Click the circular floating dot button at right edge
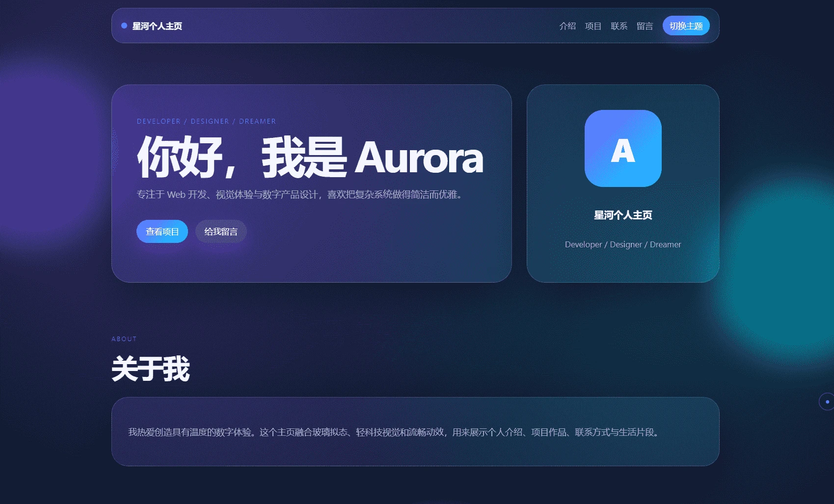The height and width of the screenshot is (504, 834). (x=827, y=401)
